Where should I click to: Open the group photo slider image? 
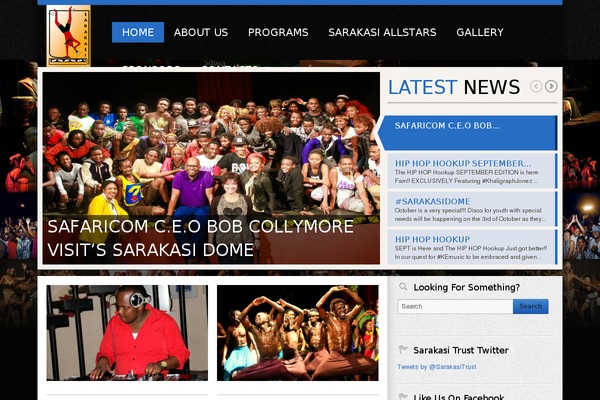[211, 168]
